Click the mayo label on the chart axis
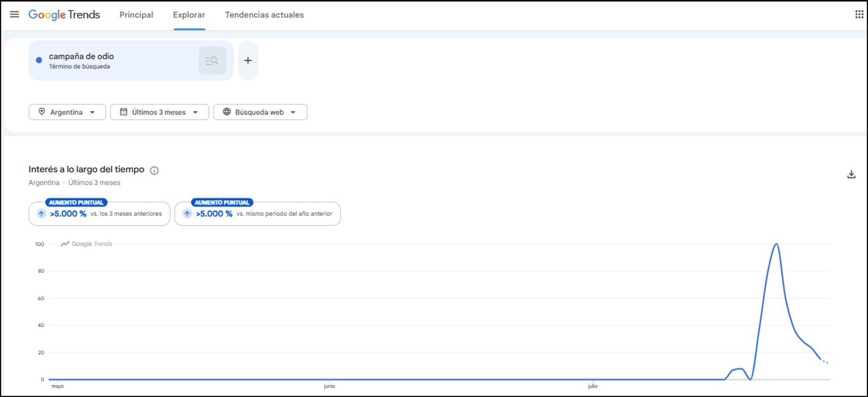The height and width of the screenshot is (397, 868). click(58, 386)
